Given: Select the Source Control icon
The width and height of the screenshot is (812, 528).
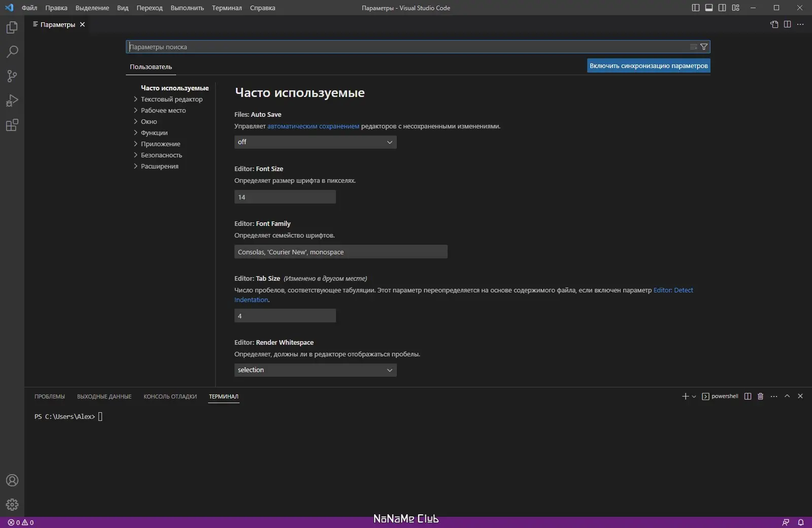Looking at the screenshot, I should tap(12, 76).
